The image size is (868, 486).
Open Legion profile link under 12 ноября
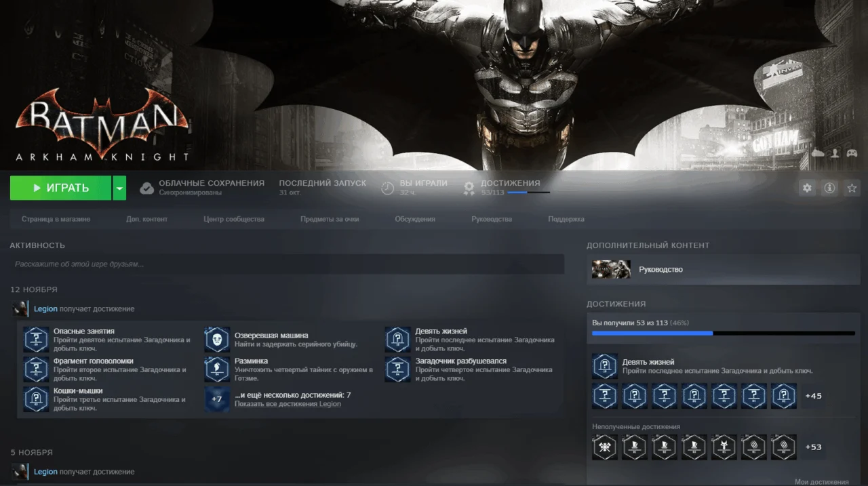click(x=45, y=309)
